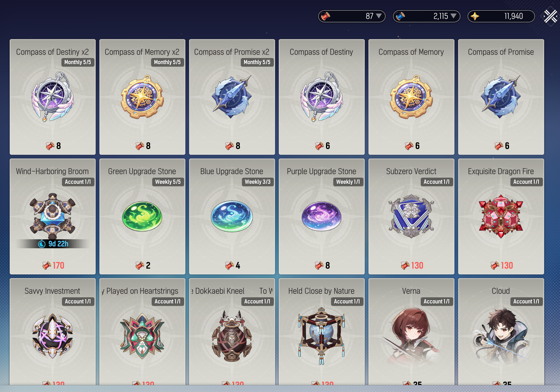Pick the golden Compass of Memory x2 icon
This screenshot has width=560, height=392.
pos(142,97)
